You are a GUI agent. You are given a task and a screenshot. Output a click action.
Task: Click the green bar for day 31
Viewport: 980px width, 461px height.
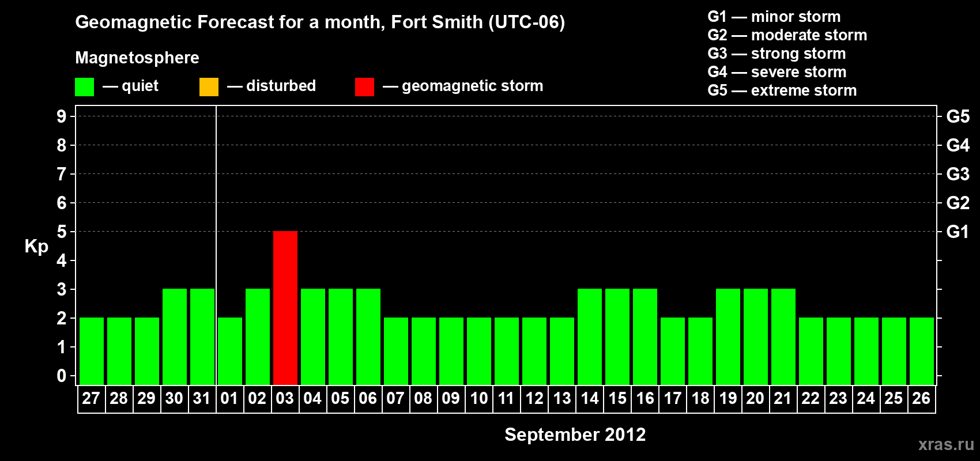click(202, 337)
